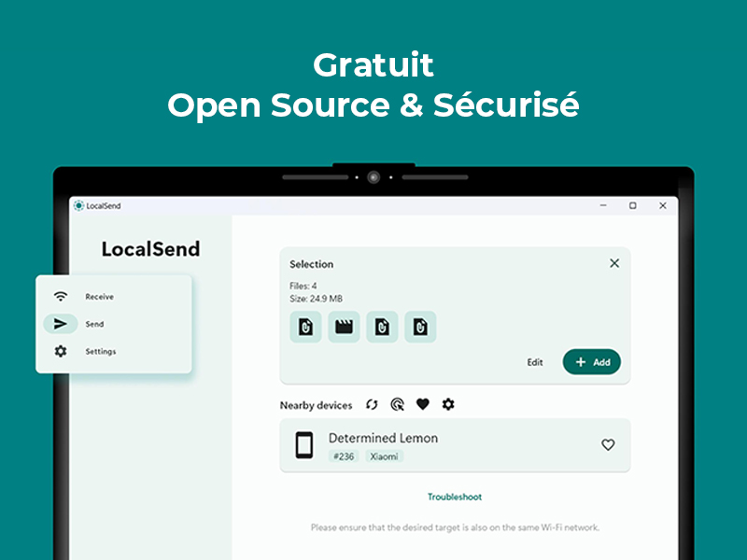747x560 pixels.
Task: Select the video clip thumbnail in Selection
Action: pos(344,327)
